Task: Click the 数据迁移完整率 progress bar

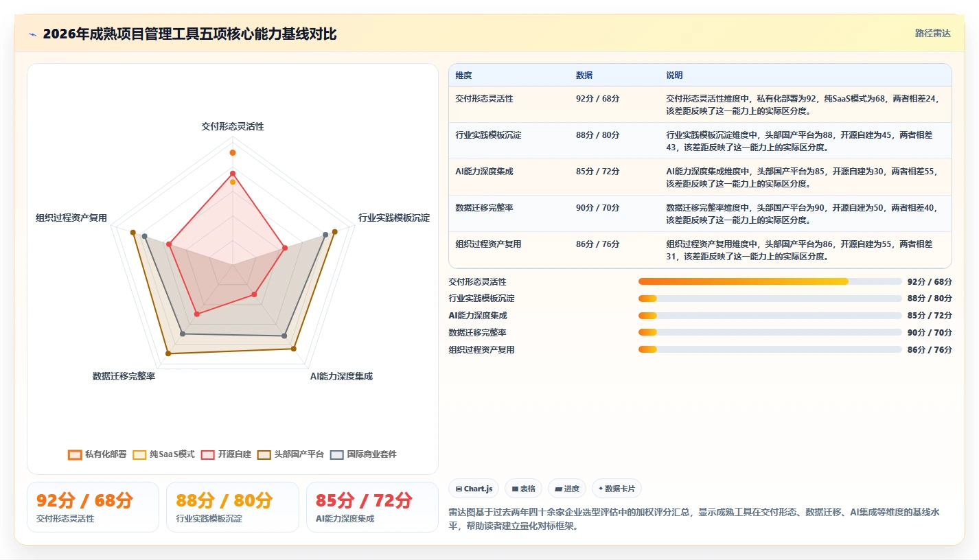Action: [770, 332]
